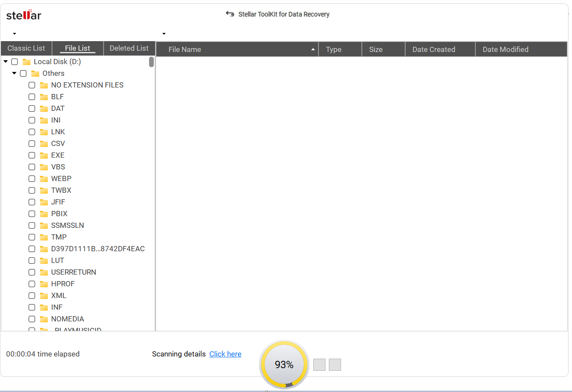Select the NOMEDIA folder name
The width and height of the screenshot is (572, 392).
coord(68,319)
